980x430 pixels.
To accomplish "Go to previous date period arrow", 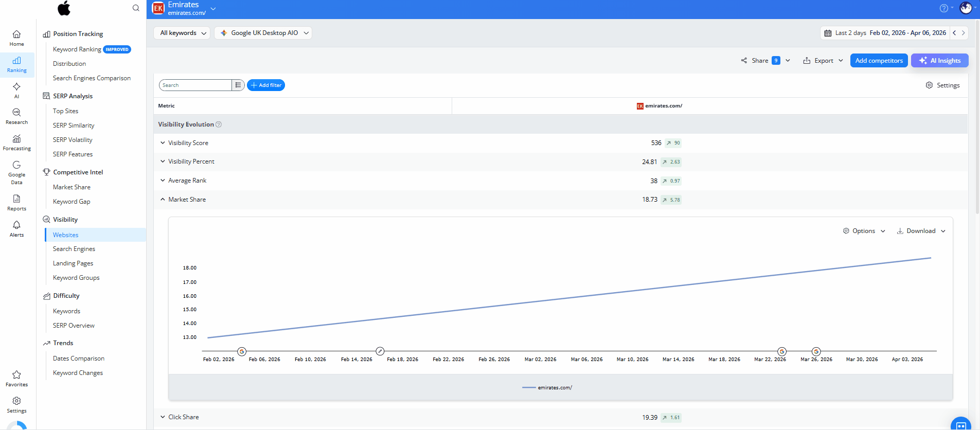I will pos(954,33).
